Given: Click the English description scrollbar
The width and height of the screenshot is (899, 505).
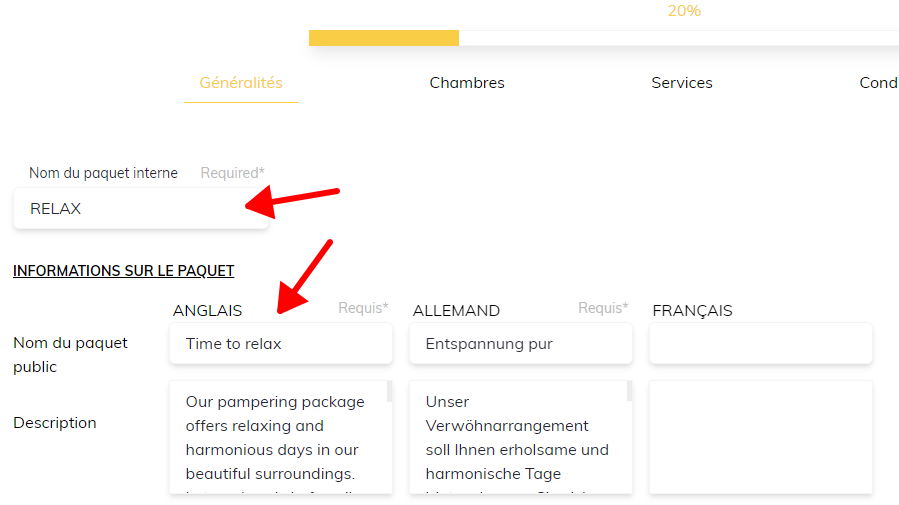Looking at the screenshot, I should (x=389, y=391).
